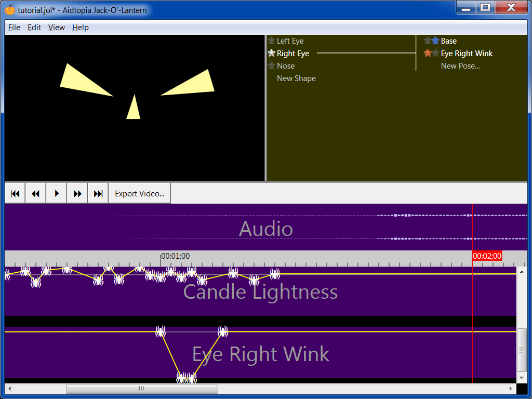
Task: Close the Jack-O'-Lantern window
Action: click(511, 7)
